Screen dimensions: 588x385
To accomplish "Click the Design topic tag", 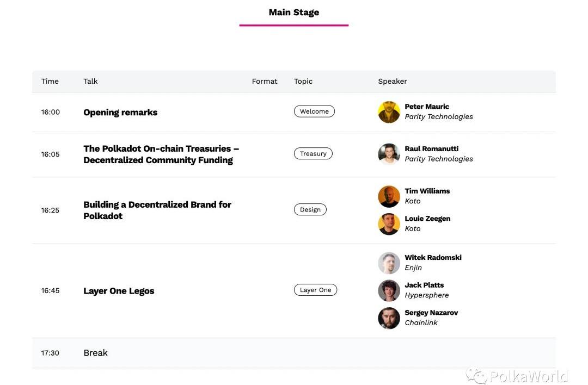I will tap(310, 210).
